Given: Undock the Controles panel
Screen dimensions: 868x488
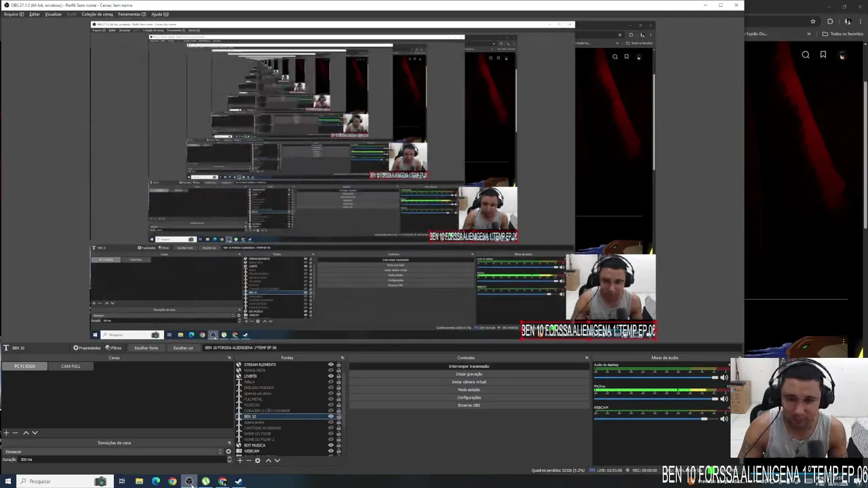Looking at the screenshot, I should point(587,358).
